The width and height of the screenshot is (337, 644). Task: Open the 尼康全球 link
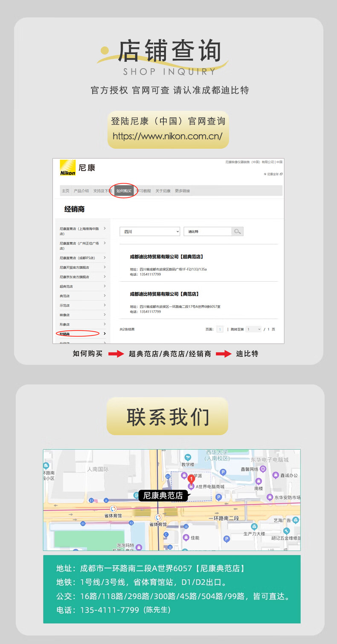coord(273,174)
